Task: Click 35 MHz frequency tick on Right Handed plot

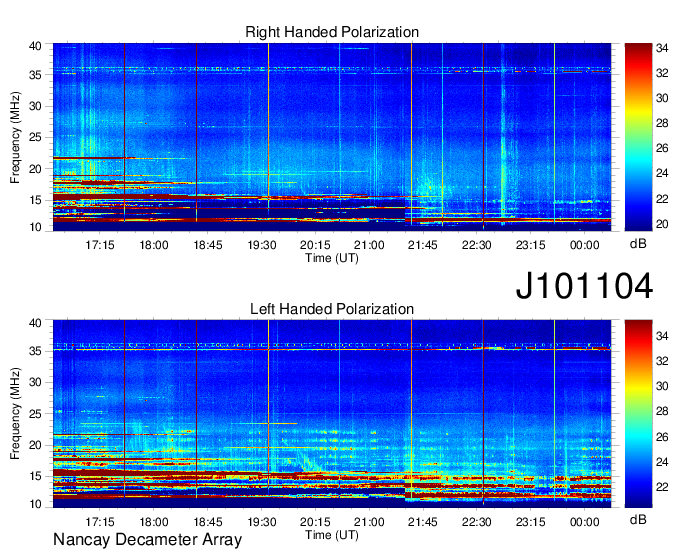Action: click(x=35, y=75)
